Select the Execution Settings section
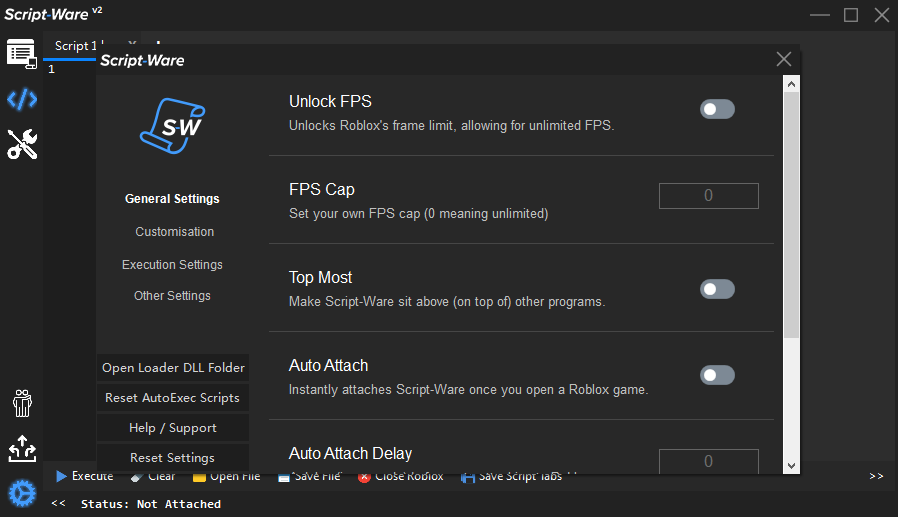The image size is (898, 517). click(172, 265)
